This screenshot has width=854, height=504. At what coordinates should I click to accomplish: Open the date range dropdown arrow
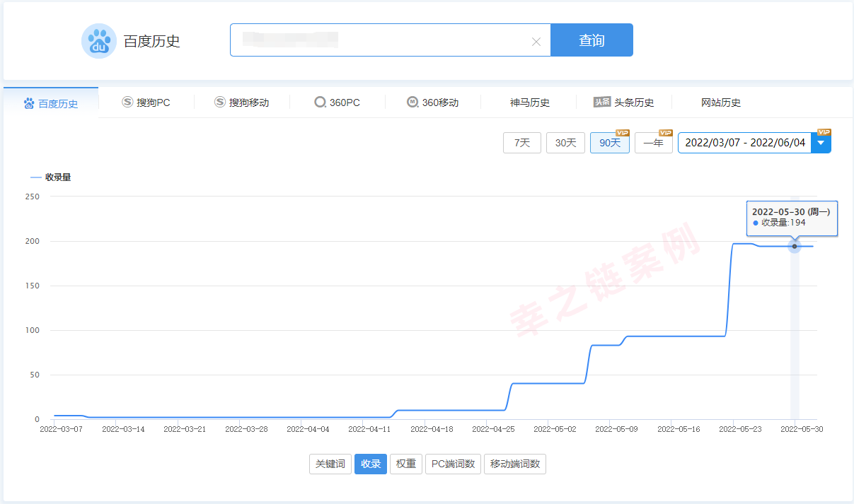pyautogui.click(x=821, y=143)
